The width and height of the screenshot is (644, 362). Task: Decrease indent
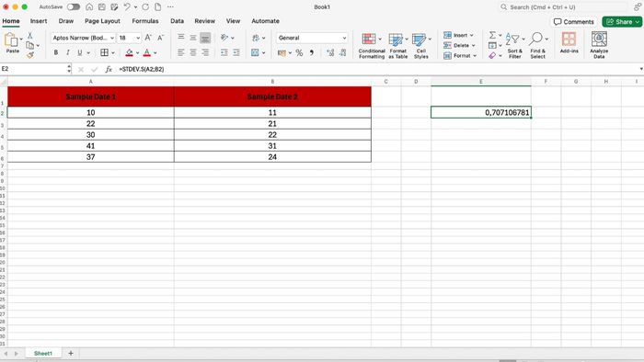224,52
